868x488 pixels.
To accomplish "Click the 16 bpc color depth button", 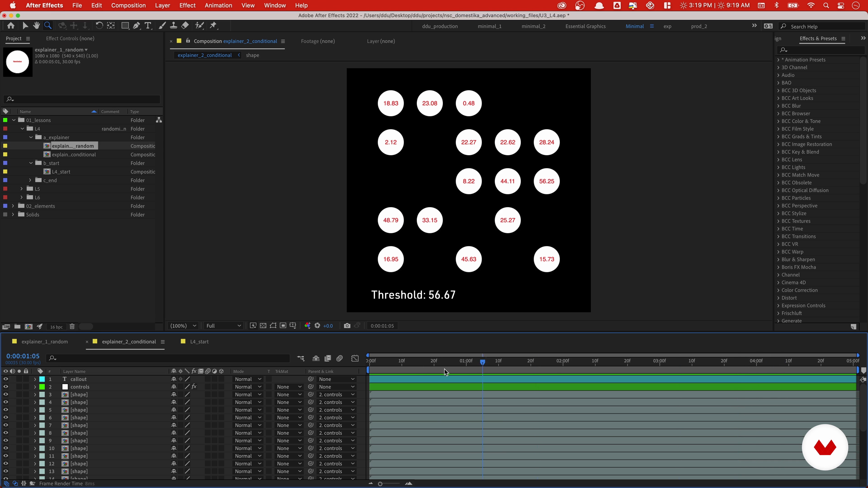I will pyautogui.click(x=56, y=327).
